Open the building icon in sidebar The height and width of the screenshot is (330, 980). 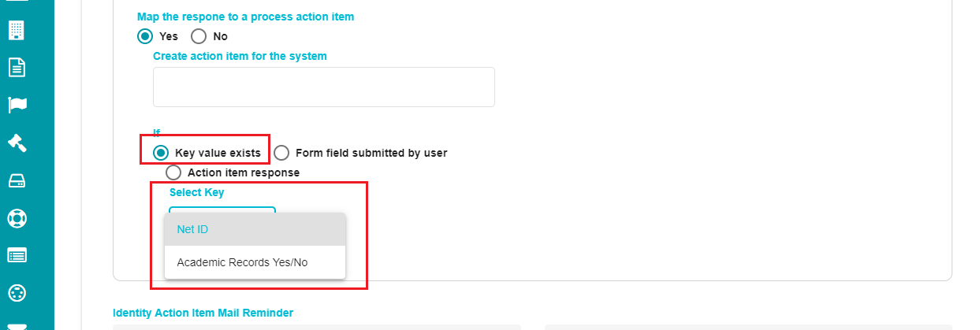click(17, 30)
